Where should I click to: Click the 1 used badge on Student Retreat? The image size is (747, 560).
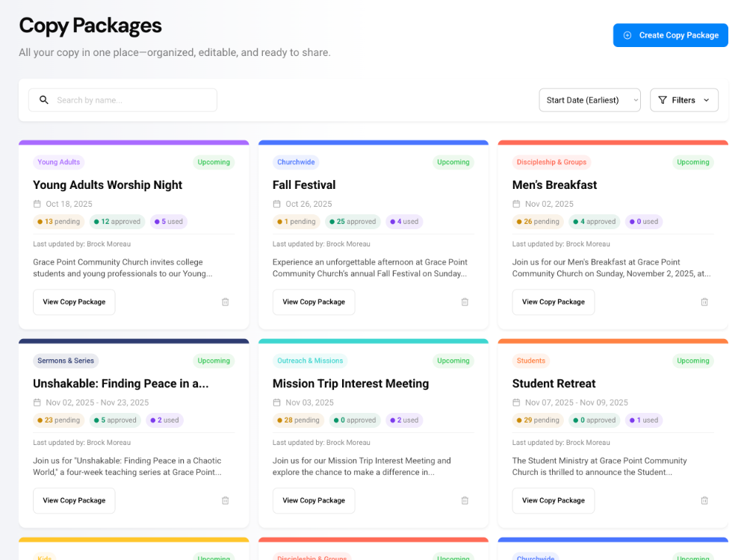coord(644,420)
